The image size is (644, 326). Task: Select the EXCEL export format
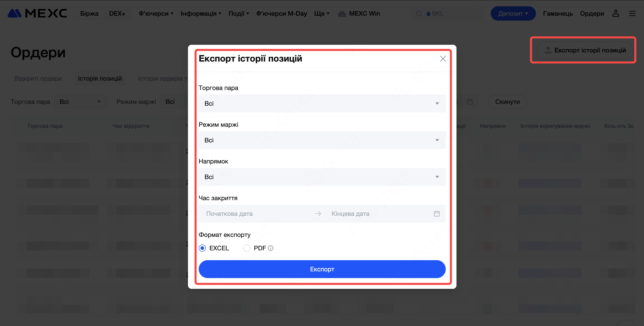click(202, 248)
